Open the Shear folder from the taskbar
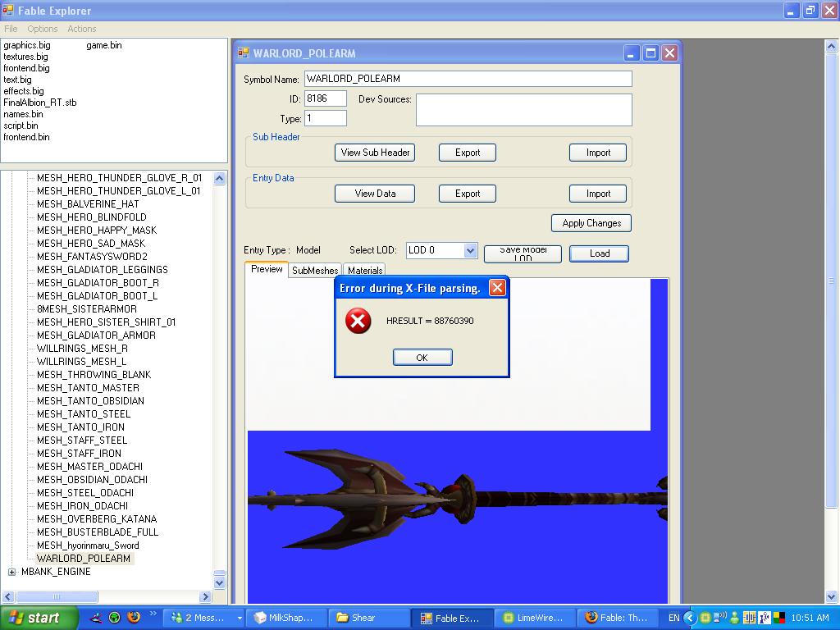Image resolution: width=840 pixels, height=630 pixels. (367, 618)
